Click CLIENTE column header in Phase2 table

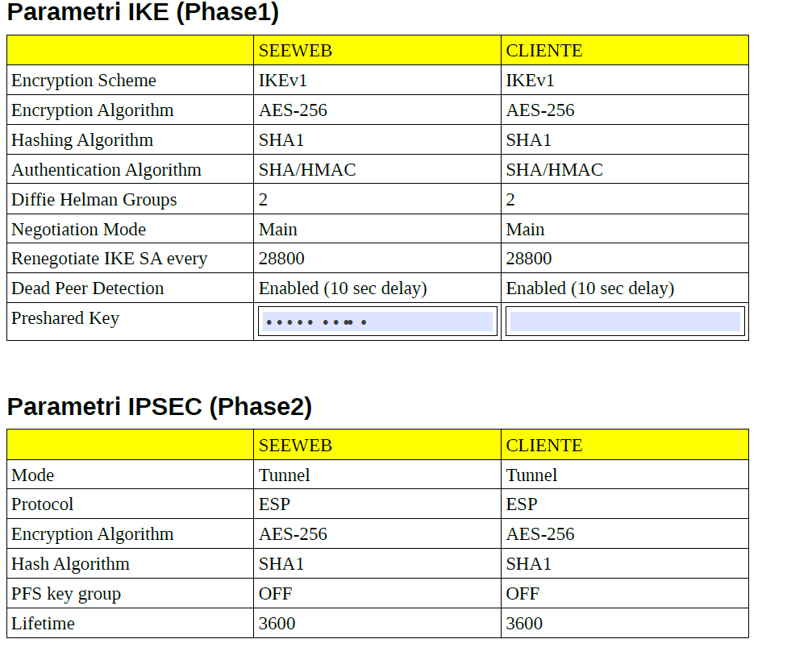(x=544, y=446)
